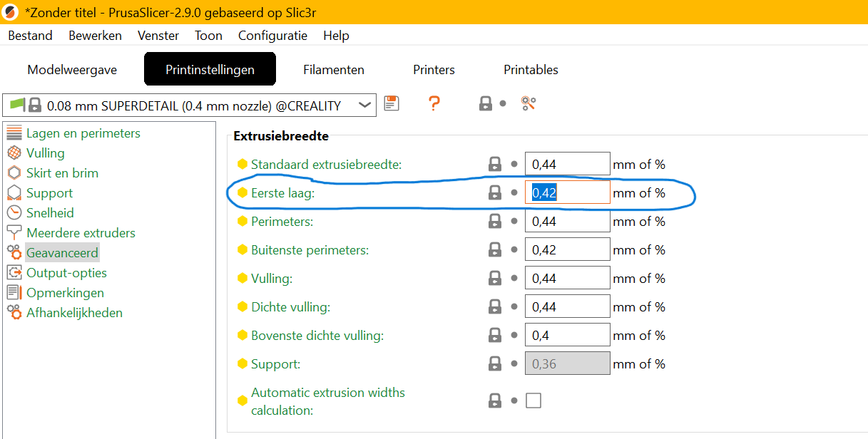Click the reset dot next to Eerste laag

click(x=514, y=192)
